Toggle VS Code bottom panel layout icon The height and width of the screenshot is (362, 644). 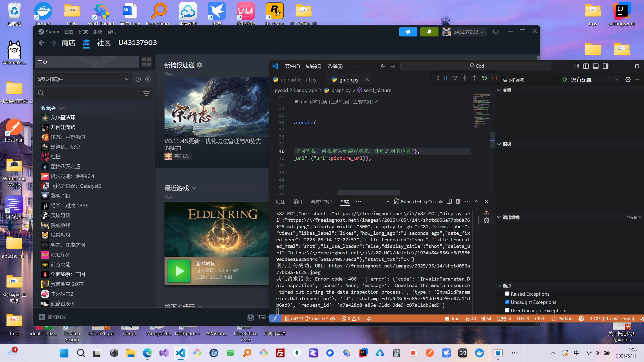(596, 66)
